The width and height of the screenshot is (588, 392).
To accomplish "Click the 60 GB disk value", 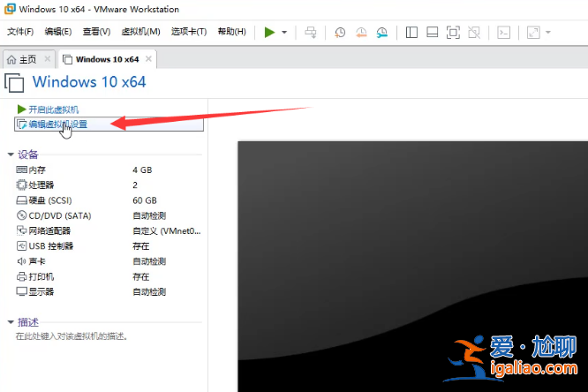I will 145,200.
